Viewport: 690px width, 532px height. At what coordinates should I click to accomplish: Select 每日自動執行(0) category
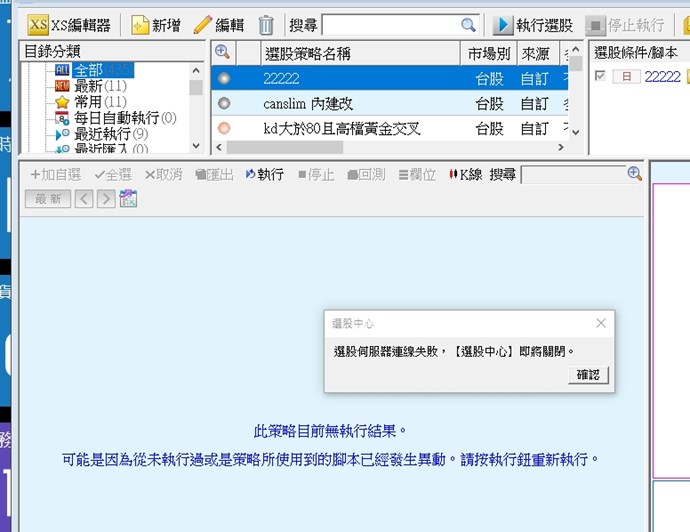(x=116, y=118)
